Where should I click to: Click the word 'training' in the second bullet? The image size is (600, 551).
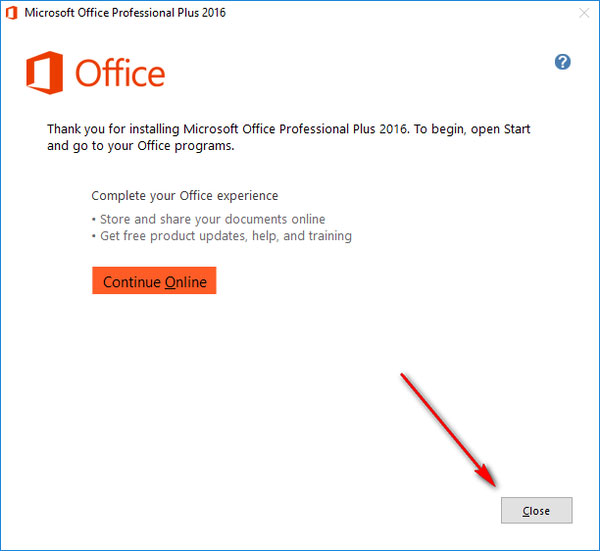(328, 236)
